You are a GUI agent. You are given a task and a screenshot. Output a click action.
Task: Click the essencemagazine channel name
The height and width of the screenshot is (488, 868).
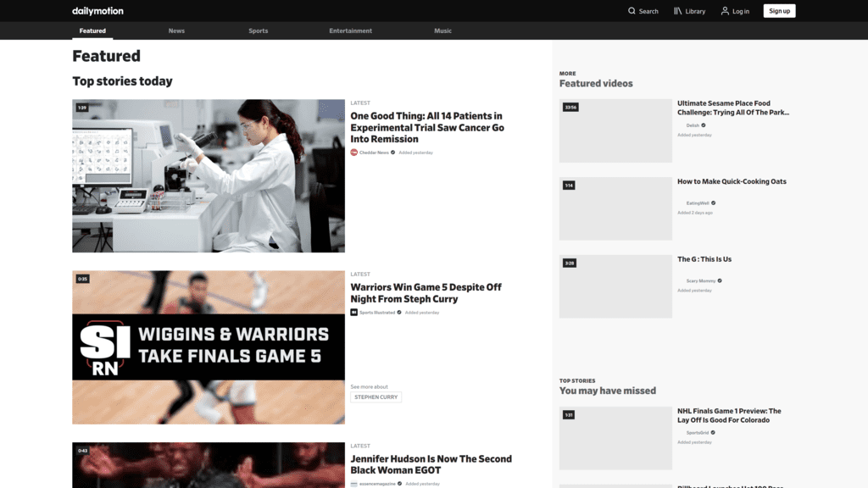[x=377, y=484]
